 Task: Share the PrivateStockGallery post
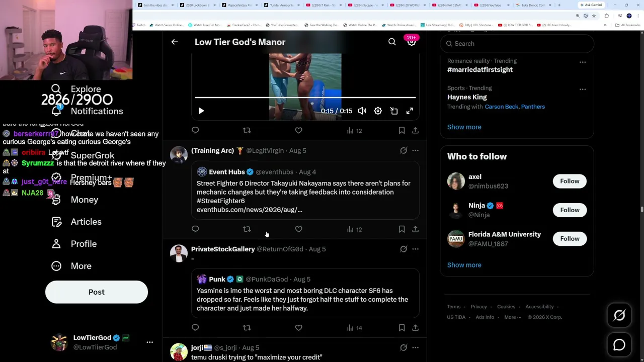[415, 328]
